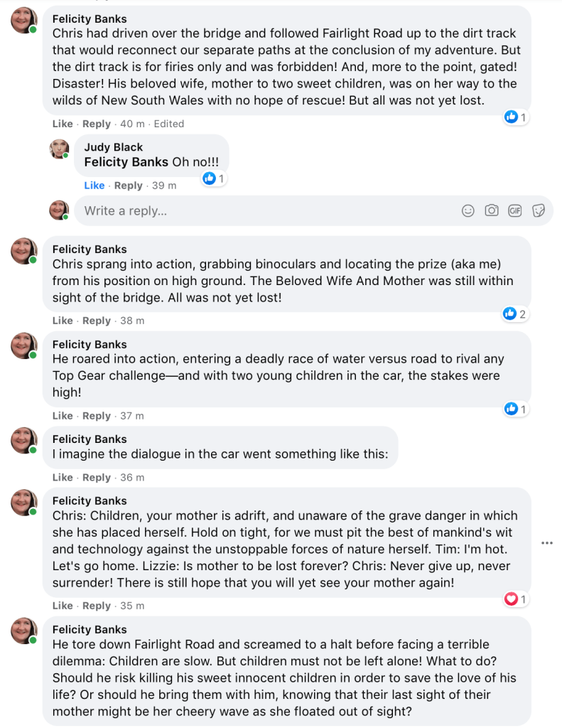Open Edited history on first comment
The image size is (562, 728).
pyautogui.click(x=169, y=124)
